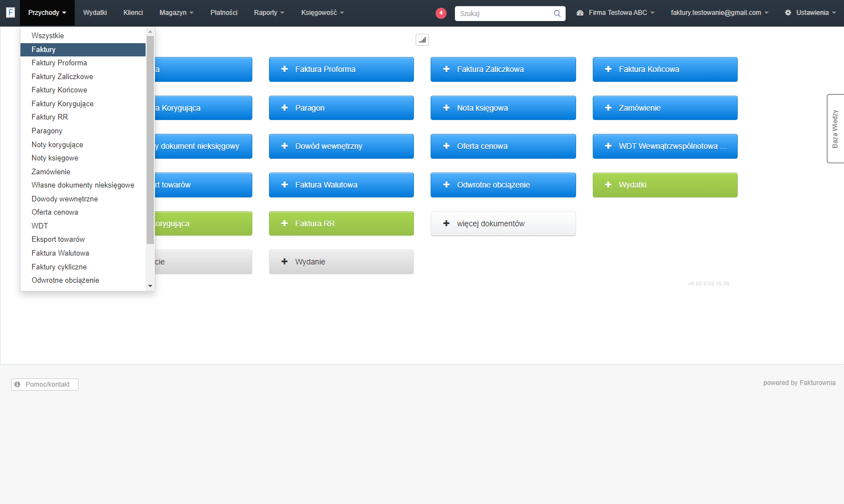Choose Odwrotne obciążenie in the dropdown menu
The width and height of the screenshot is (844, 504).
coord(83,280)
